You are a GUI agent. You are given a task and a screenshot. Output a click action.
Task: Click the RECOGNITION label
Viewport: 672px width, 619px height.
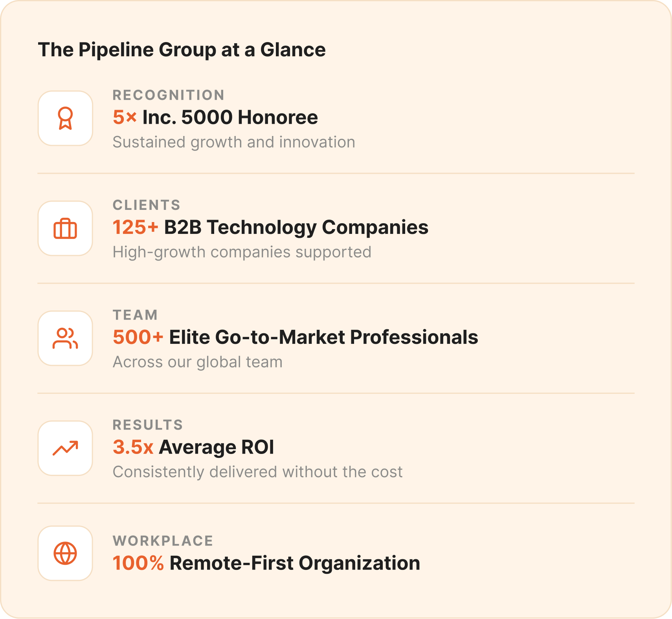coord(169,95)
